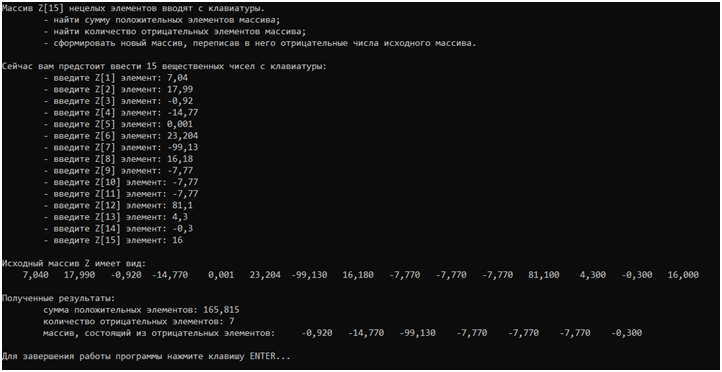Screen dimensions: 722x372
Task: Click -99,130 in the negative array row
Action: click(x=418, y=333)
